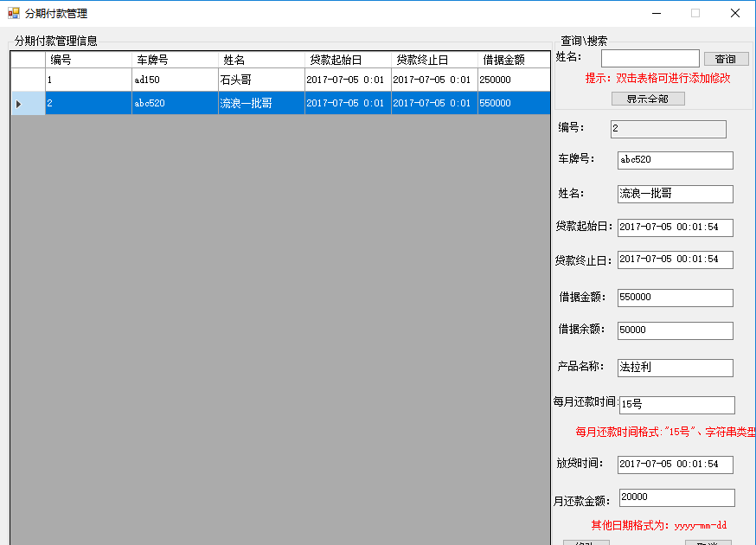Sort by the 编号 column header
The width and height of the screenshot is (756, 545).
coord(88,60)
